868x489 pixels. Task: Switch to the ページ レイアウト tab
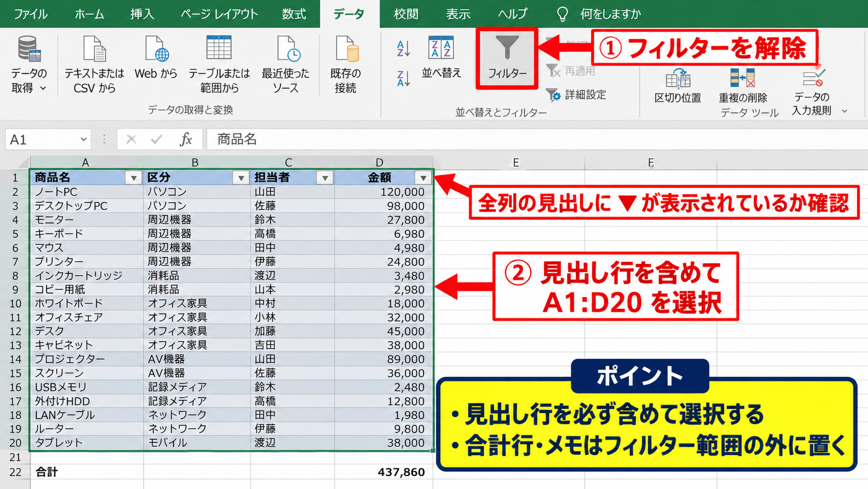pos(219,14)
